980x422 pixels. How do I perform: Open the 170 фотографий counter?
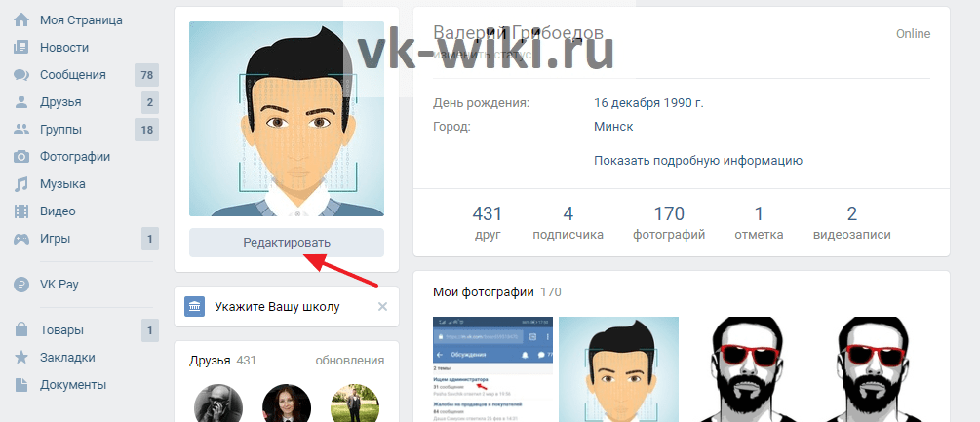pos(669,223)
